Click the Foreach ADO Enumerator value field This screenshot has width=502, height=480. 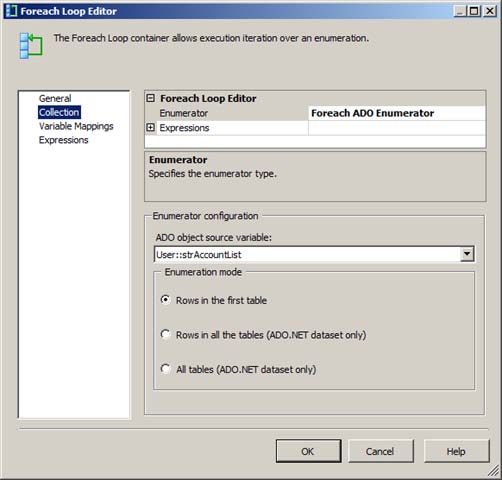397,113
